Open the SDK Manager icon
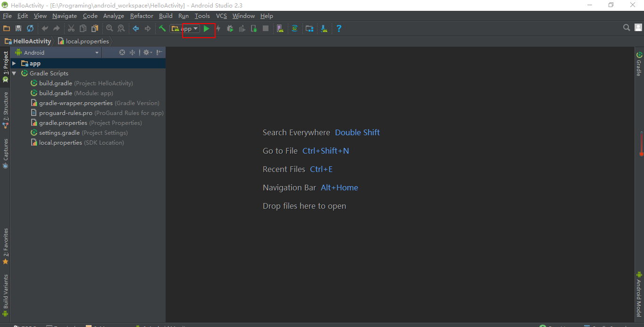This screenshot has height=327, width=644. click(324, 29)
